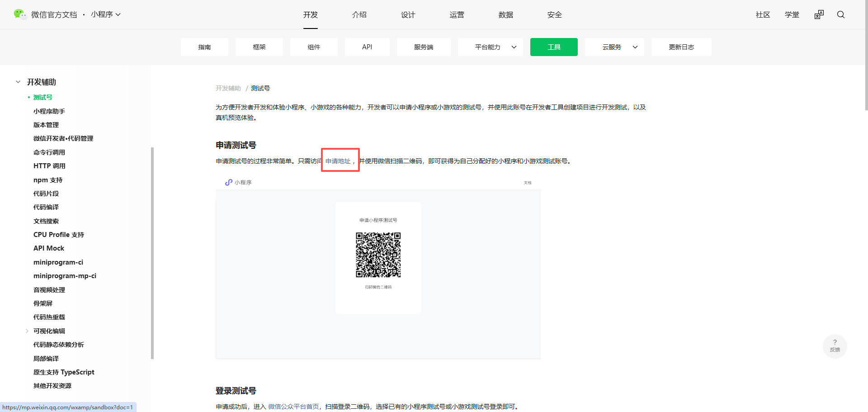Open 命令行调用 in the sidebar

pos(49,152)
